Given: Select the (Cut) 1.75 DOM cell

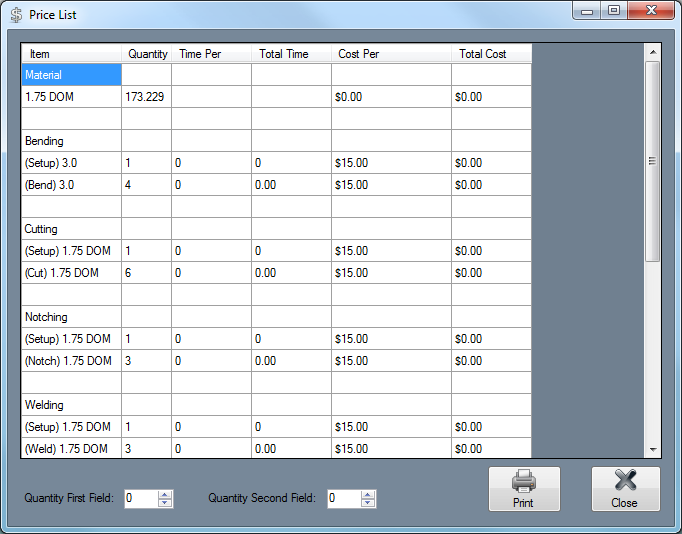Looking at the screenshot, I should (71, 273).
